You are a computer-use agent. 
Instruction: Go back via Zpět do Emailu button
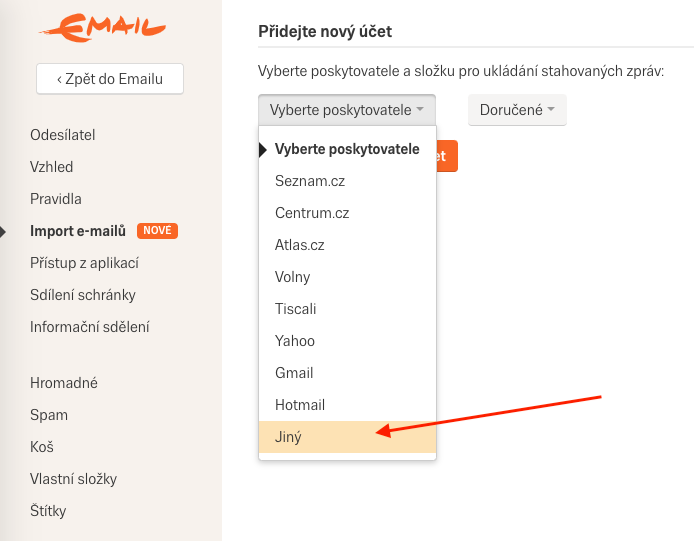tap(110, 79)
